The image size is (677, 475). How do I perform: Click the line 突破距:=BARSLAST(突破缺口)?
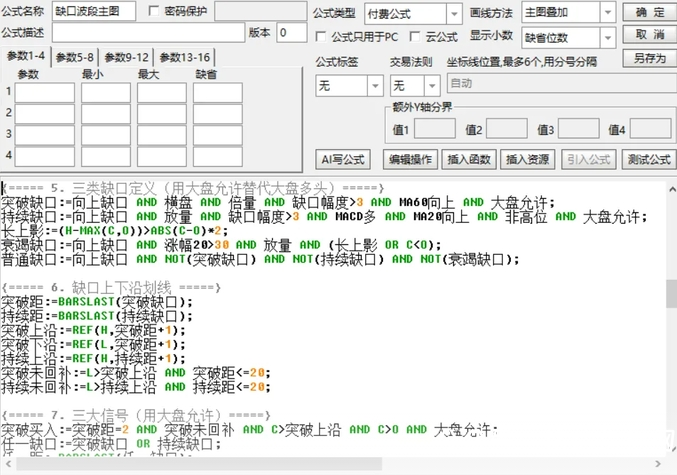tap(97, 301)
